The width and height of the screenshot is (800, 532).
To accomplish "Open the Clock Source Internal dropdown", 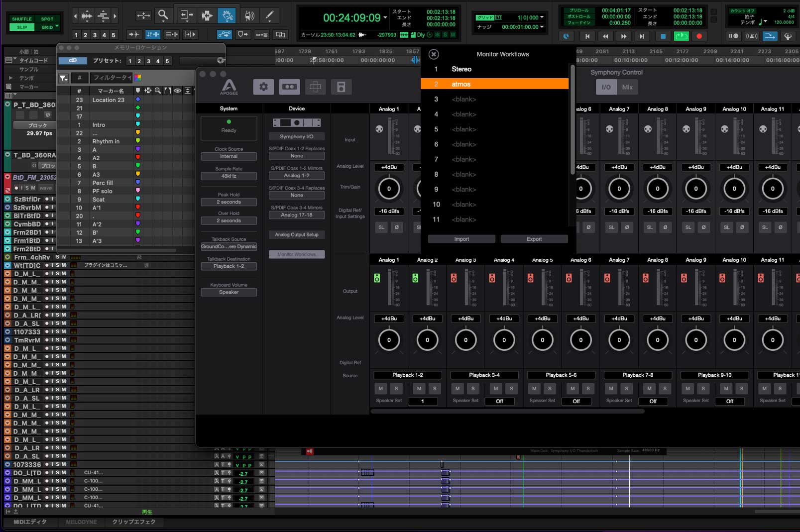I will pos(228,156).
